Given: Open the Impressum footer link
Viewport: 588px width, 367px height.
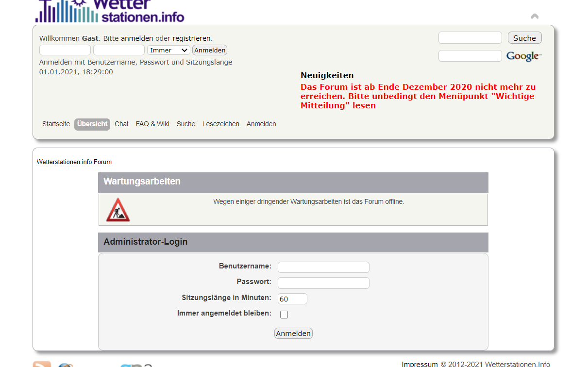Looking at the screenshot, I should pos(420,365).
